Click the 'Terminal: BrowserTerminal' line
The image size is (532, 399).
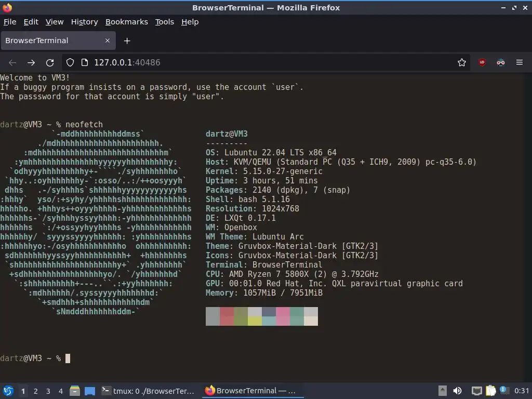click(264, 265)
